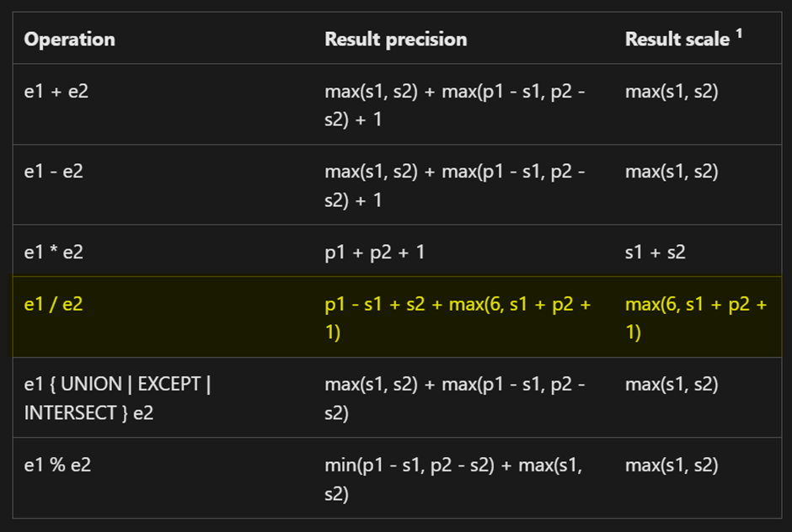Click the highlighted 'e1 / e2' operation cell
Screen dimensions: 792x532
coord(55,304)
